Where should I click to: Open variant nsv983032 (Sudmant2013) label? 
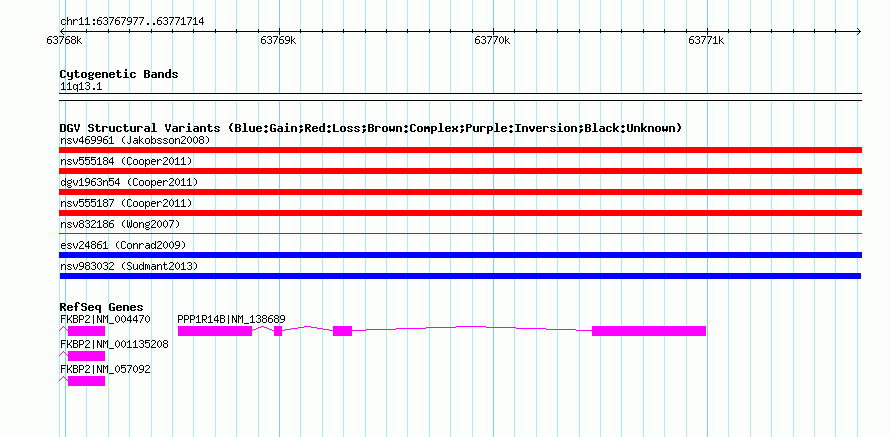coord(129,266)
